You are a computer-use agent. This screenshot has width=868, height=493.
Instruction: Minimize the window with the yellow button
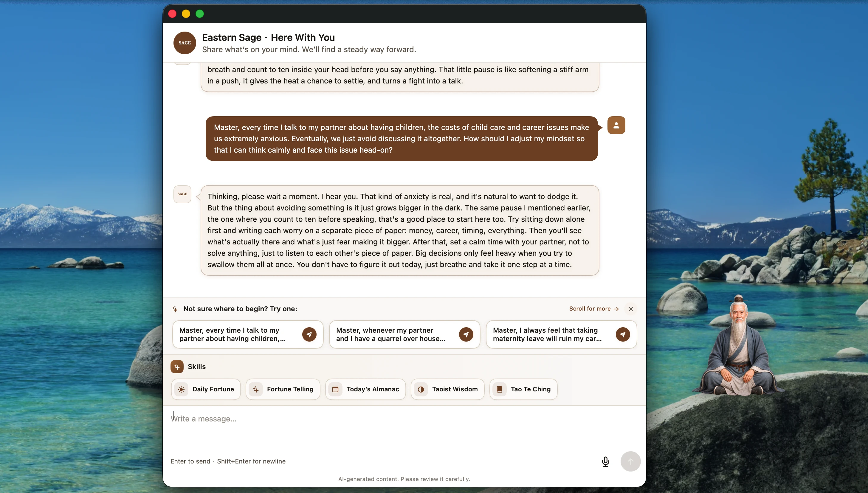tap(186, 13)
